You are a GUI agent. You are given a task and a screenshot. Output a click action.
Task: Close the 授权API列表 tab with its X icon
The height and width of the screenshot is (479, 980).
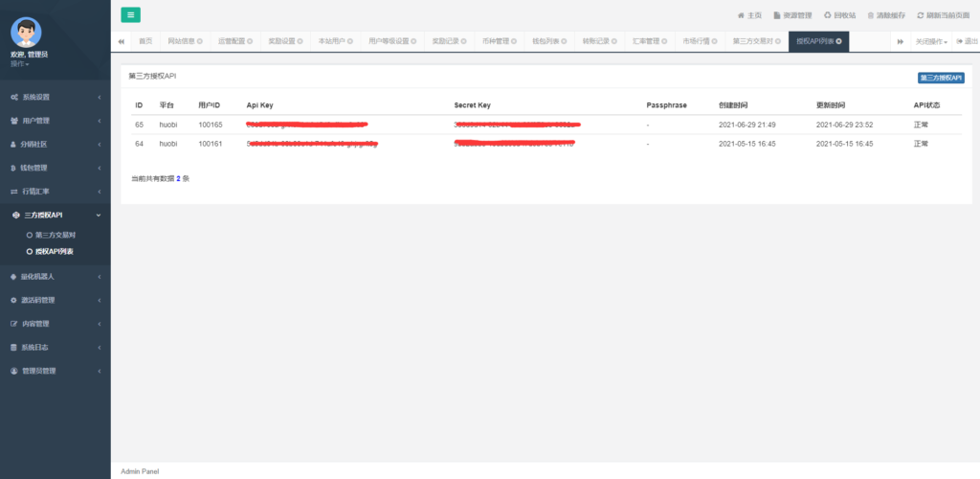(839, 41)
